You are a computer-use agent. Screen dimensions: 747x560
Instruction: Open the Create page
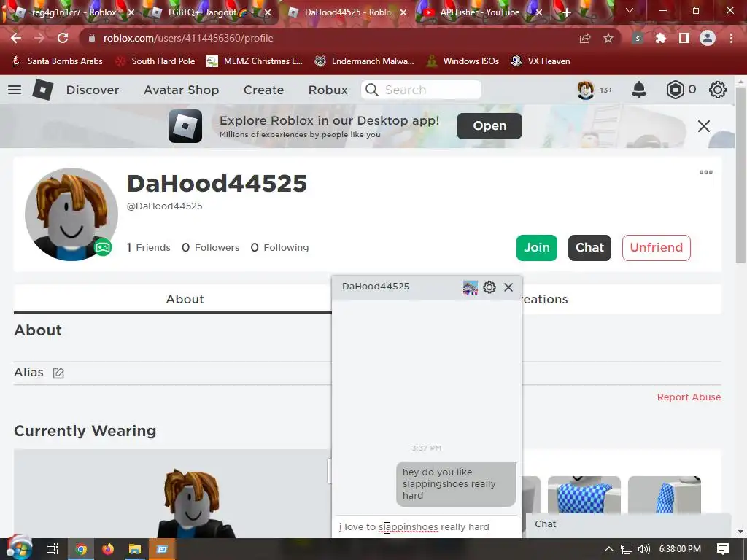[263, 90]
